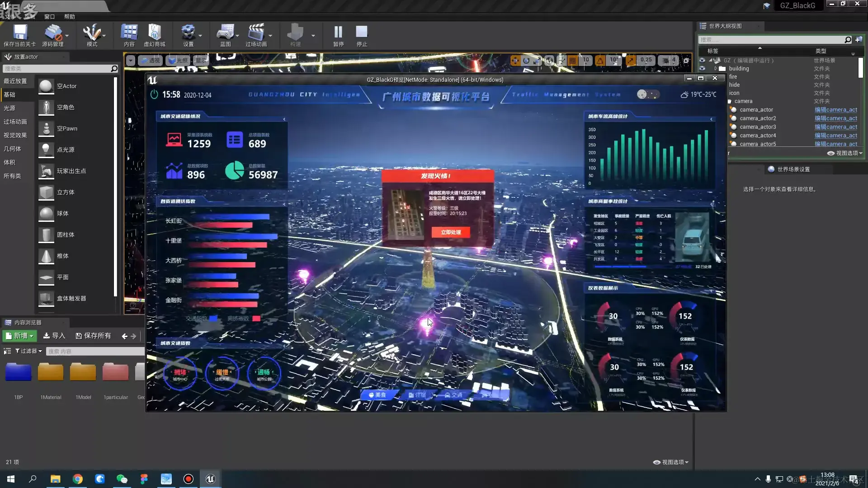The height and width of the screenshot is (488, 868).
Task: Toggle the day-night switch in dashboard header
Action: tap(648, 94)
